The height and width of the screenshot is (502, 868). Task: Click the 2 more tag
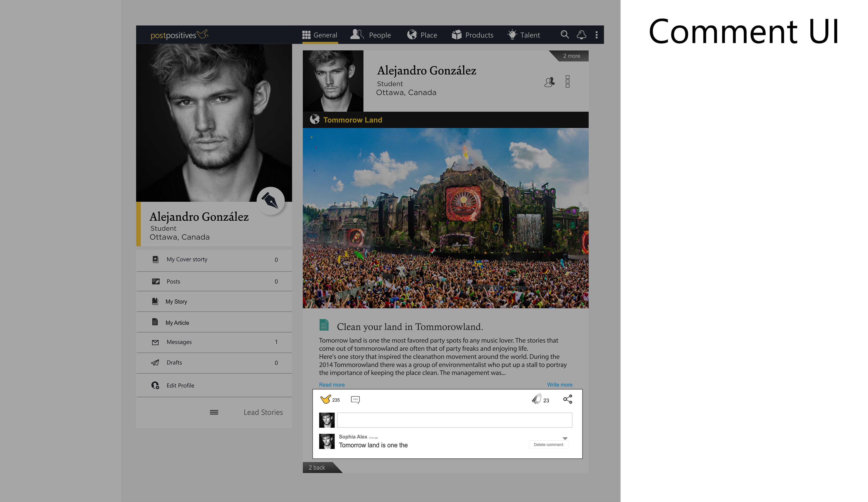pyautogui.click(x=571, y=56)
